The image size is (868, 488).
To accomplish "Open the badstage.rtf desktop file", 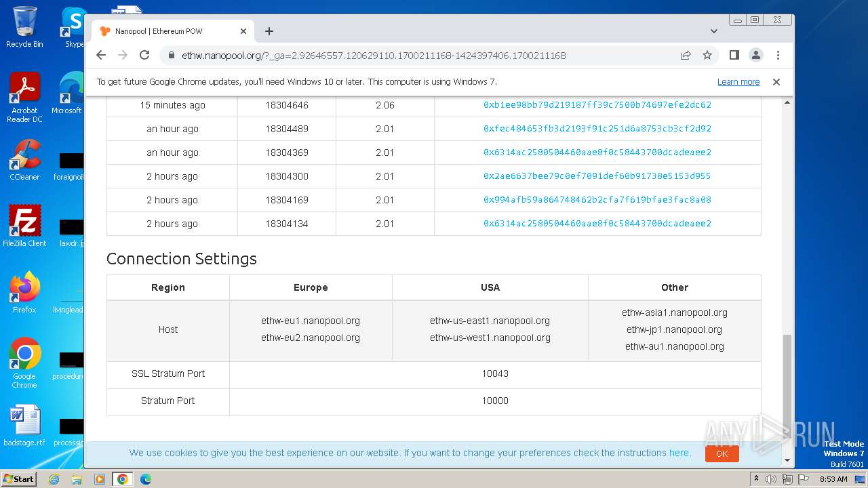I will [24, 426].
